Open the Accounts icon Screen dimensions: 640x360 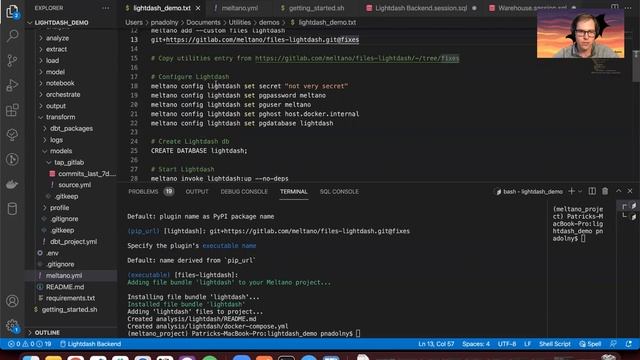(x=12, y=301)
